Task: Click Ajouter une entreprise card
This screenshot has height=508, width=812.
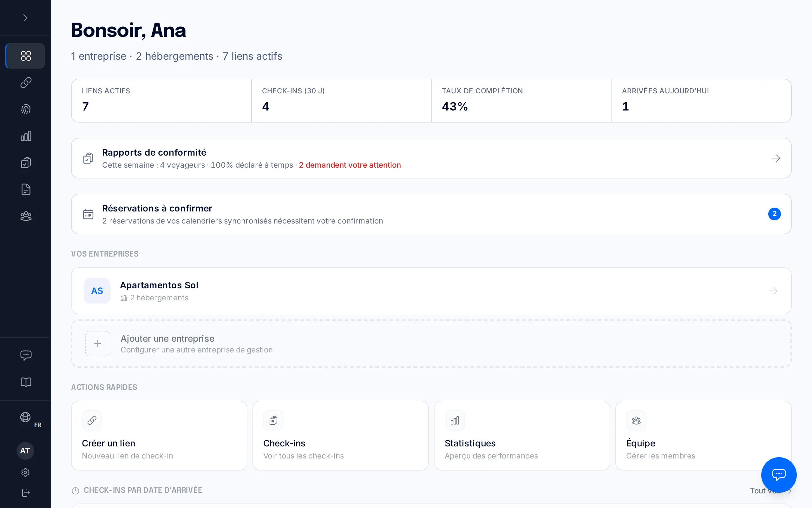Action: coord(431,343)
